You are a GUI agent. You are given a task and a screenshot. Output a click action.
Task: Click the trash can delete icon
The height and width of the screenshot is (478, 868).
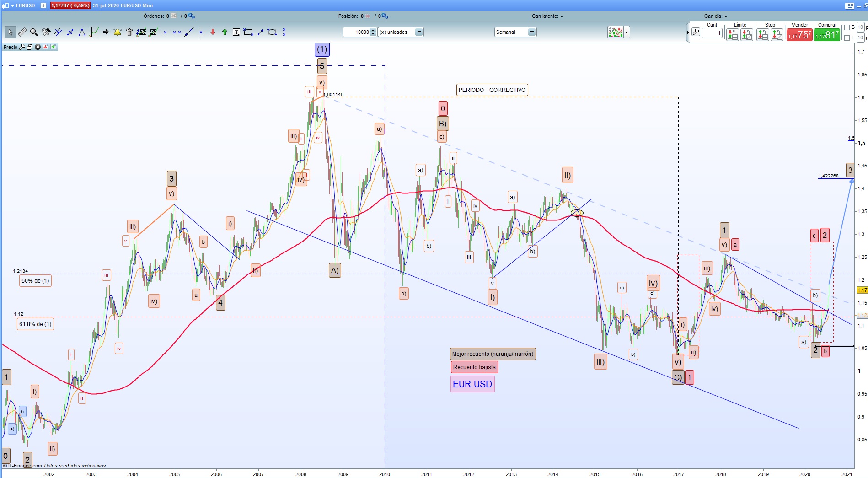point(129,32)
